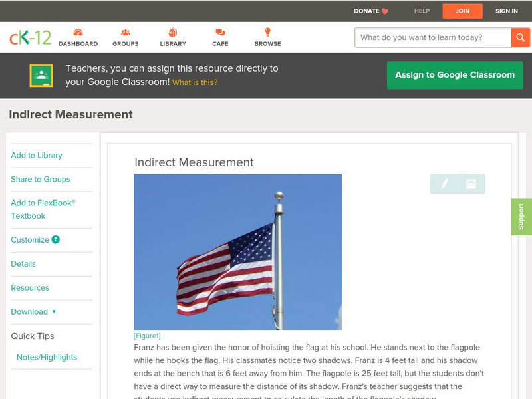Click the Donate link with heart

[371, 11]
